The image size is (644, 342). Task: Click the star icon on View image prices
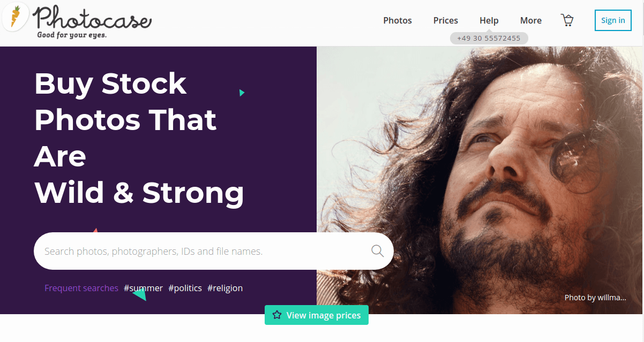[277, 315]
